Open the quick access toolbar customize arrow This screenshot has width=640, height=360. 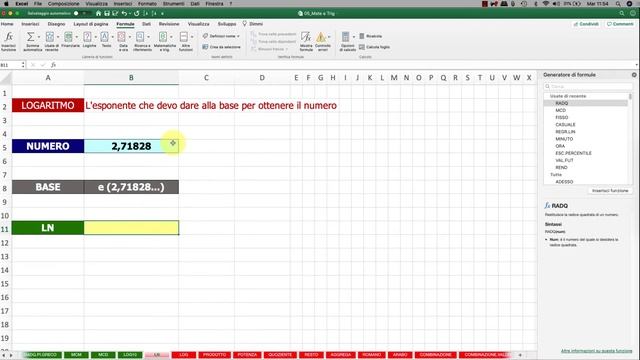click(162, 13)
